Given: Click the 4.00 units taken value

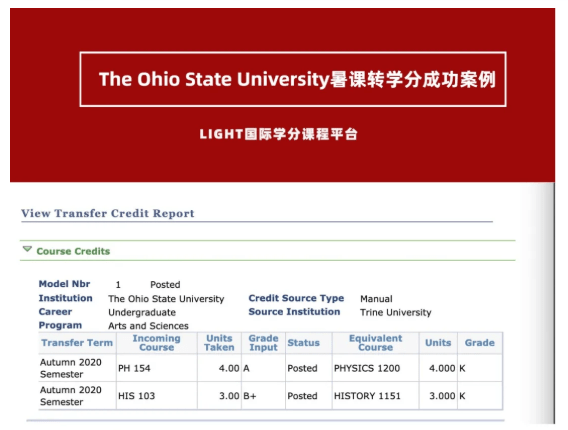Looking at the screenshot, I should coord(229,368).
